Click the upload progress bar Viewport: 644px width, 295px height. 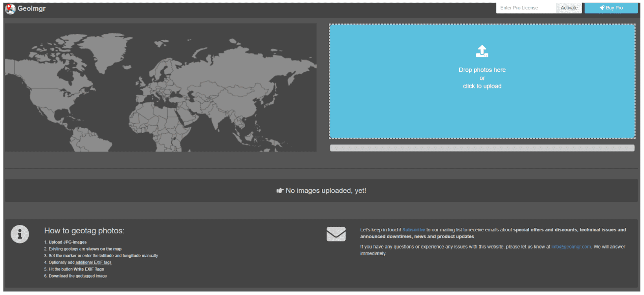[482, 148]
